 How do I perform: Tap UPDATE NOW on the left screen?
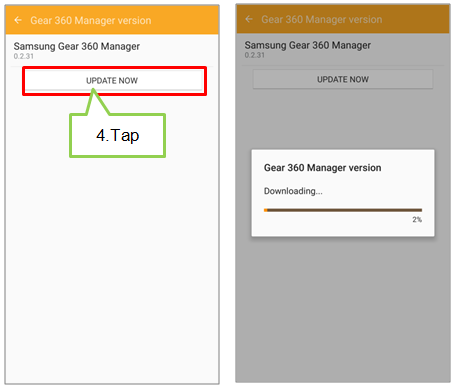(x=114, y=80)
